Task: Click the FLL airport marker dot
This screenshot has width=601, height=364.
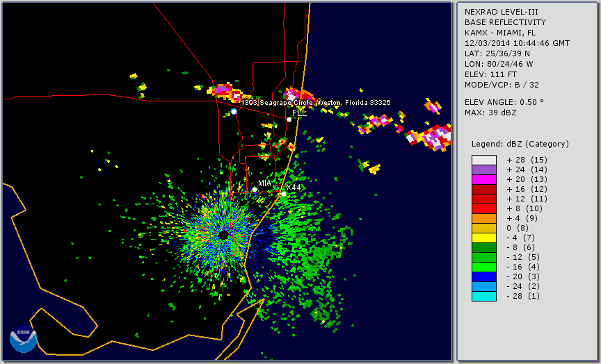Action: 289,119
